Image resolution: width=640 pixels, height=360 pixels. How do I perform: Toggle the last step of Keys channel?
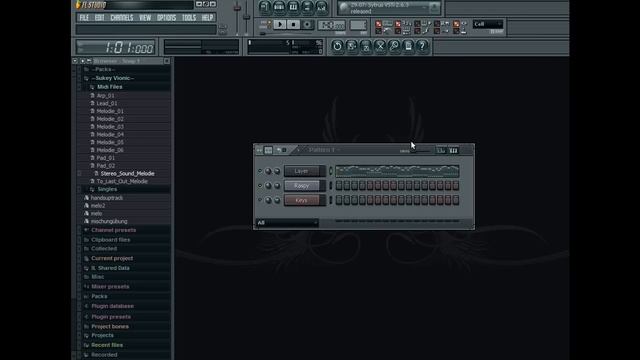[x=456, y=200]
